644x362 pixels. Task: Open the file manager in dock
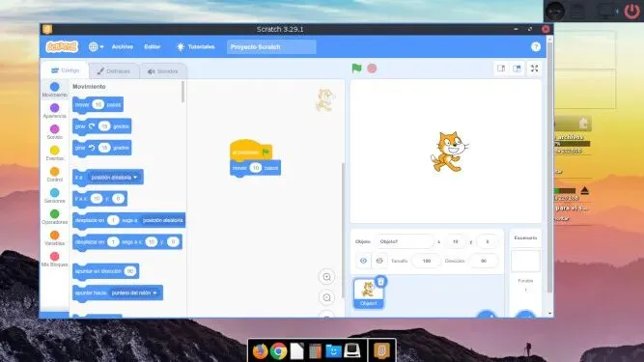pyautogui.click(x=333, y=351)
